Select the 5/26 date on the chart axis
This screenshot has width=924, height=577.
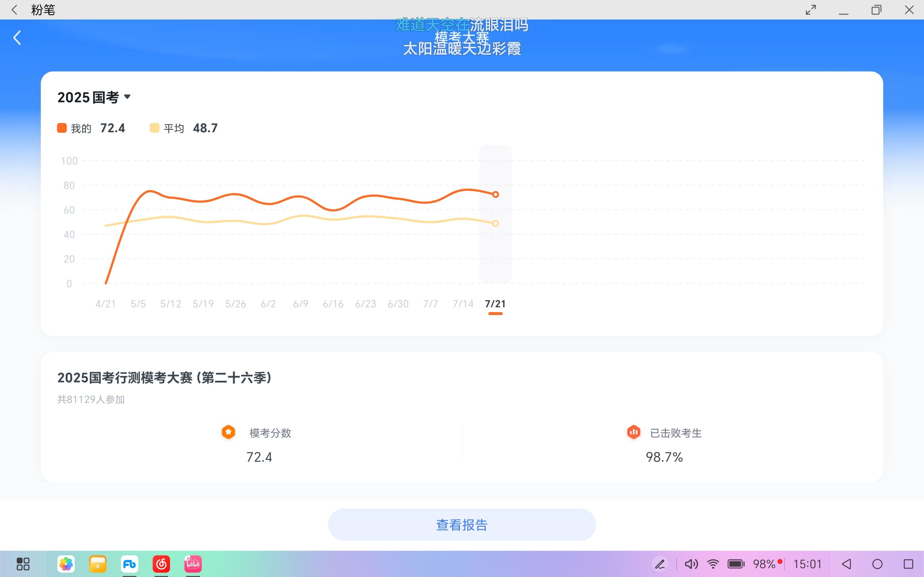coord(235,304)
